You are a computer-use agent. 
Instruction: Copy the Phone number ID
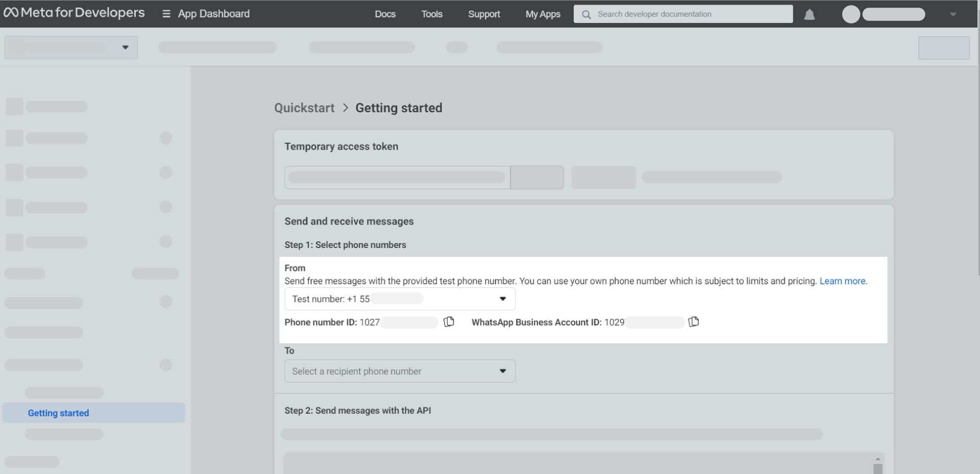pos(449,322)
